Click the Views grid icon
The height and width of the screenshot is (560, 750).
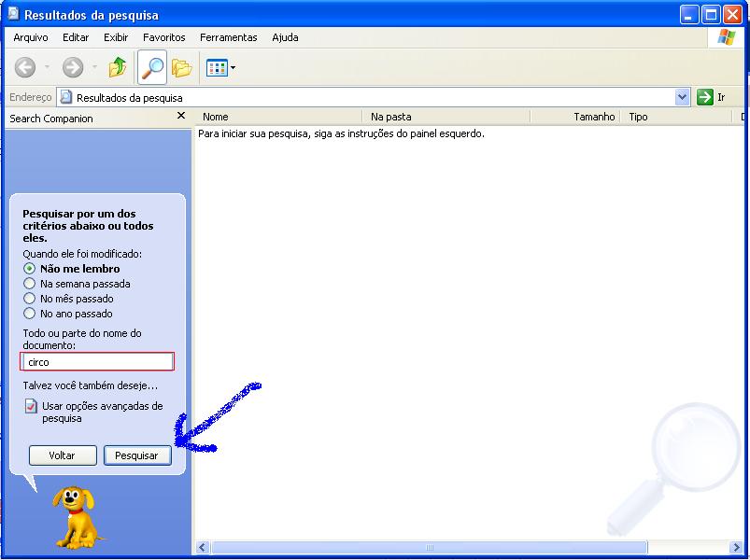click(x=217, y=68)
